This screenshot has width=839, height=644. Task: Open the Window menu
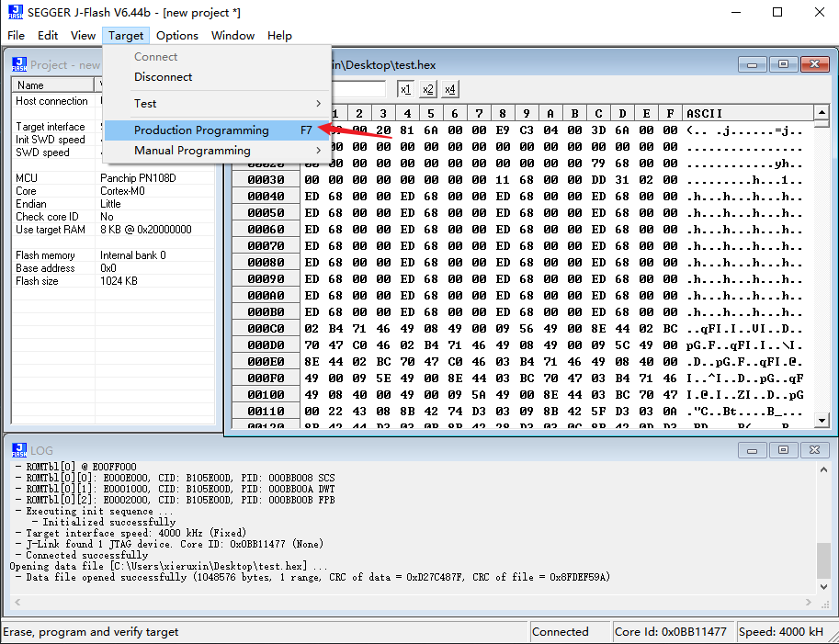coord(232,35)
